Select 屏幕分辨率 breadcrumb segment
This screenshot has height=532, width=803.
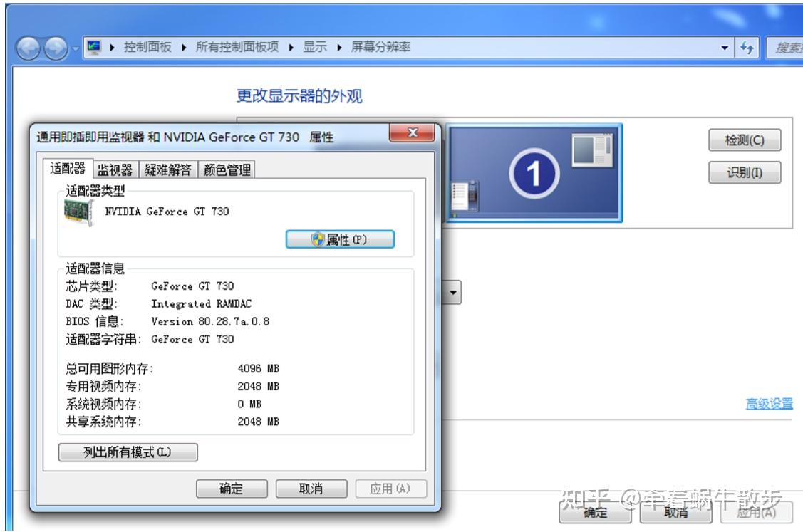[380, 47]
